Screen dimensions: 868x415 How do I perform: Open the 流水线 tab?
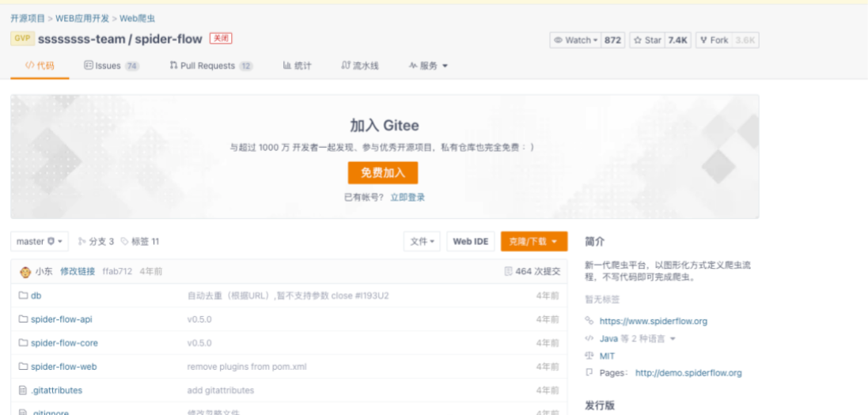tap(360, 66)
